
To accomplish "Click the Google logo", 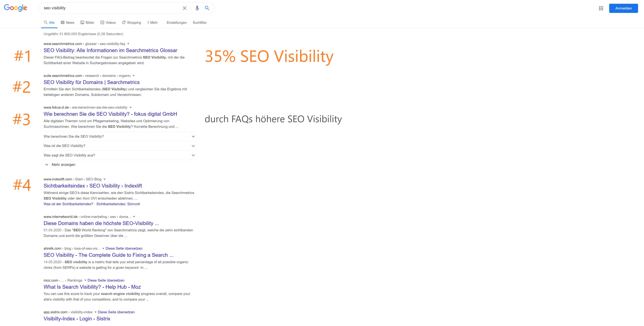I will [x=15, y=8].
